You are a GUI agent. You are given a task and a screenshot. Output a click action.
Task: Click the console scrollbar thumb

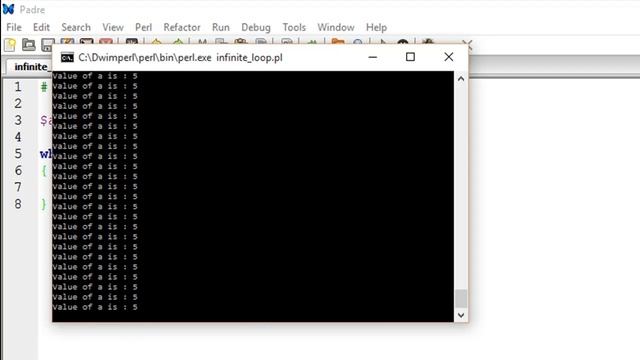461,298
